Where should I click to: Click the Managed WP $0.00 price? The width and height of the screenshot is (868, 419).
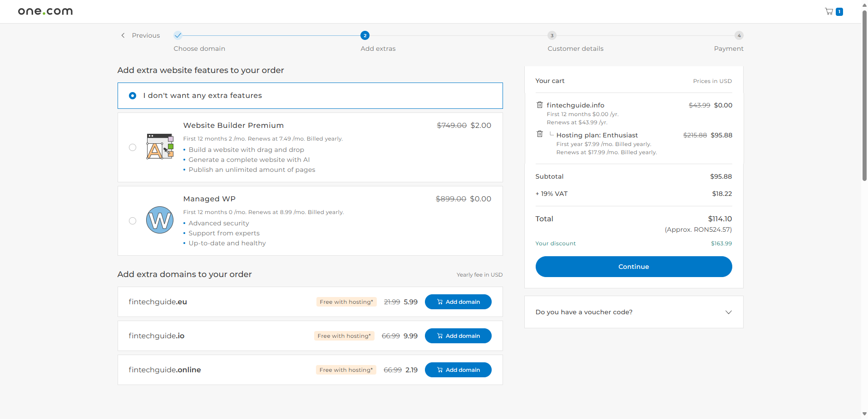coord(480,199)
